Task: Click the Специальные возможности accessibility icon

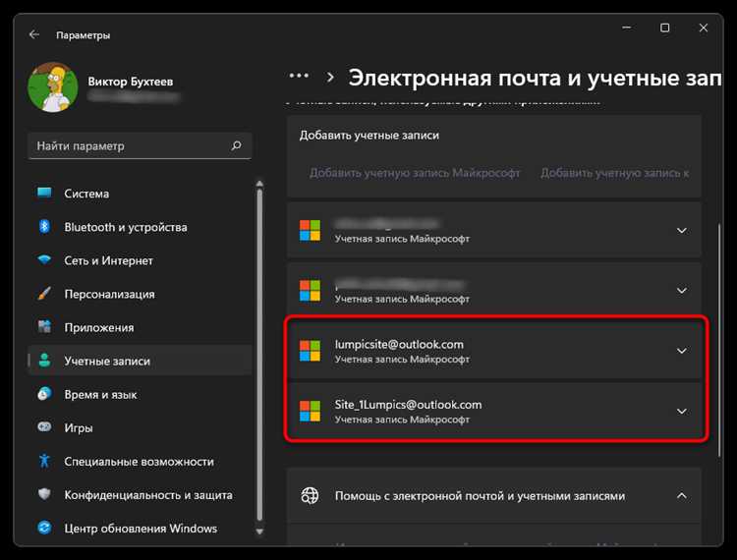Action: tap(44, 461)
